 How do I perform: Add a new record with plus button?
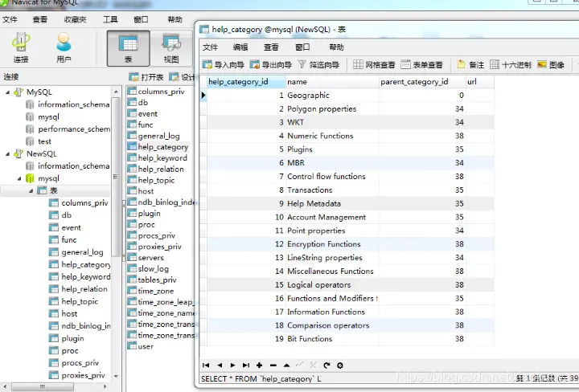(x=259, y=365)
